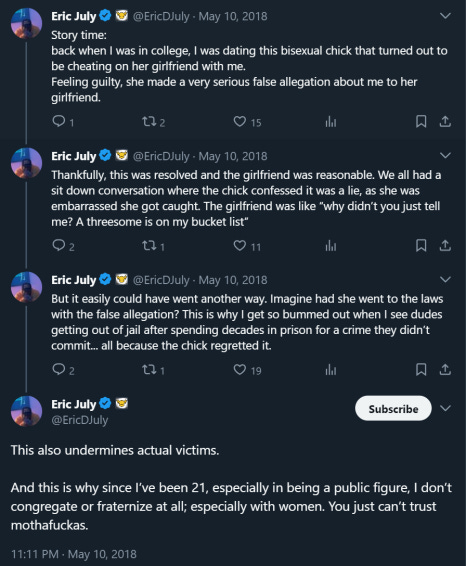Open more options chevron on first tweet

(x=446, y=16)
